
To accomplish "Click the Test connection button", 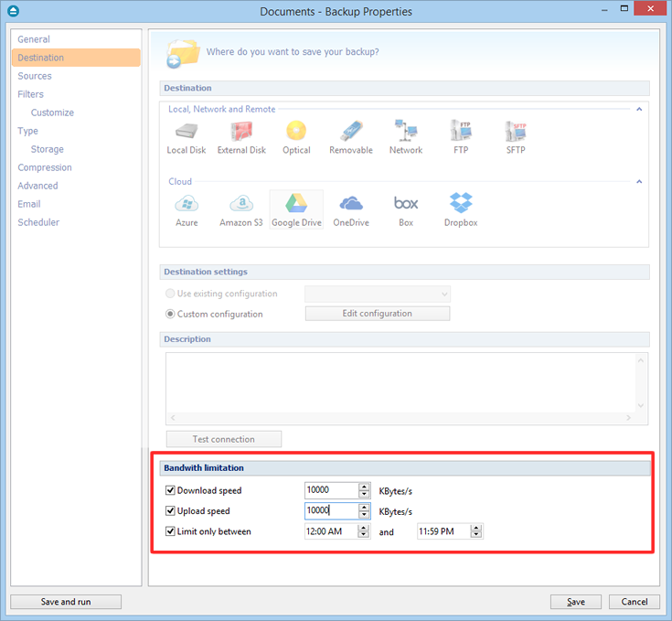I will click(x=224, y=439).
